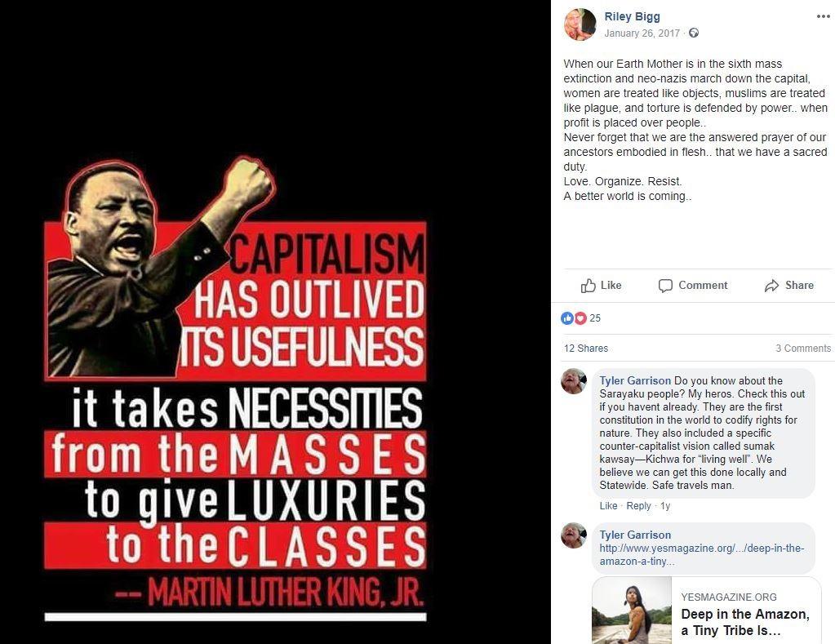This screenshot has width=835, height=644.
Task: Click the January 26, 2017 timestamp
Action: point(642,33)
